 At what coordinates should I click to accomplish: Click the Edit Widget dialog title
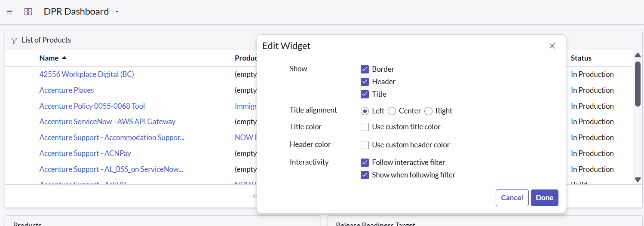[286, 46]
